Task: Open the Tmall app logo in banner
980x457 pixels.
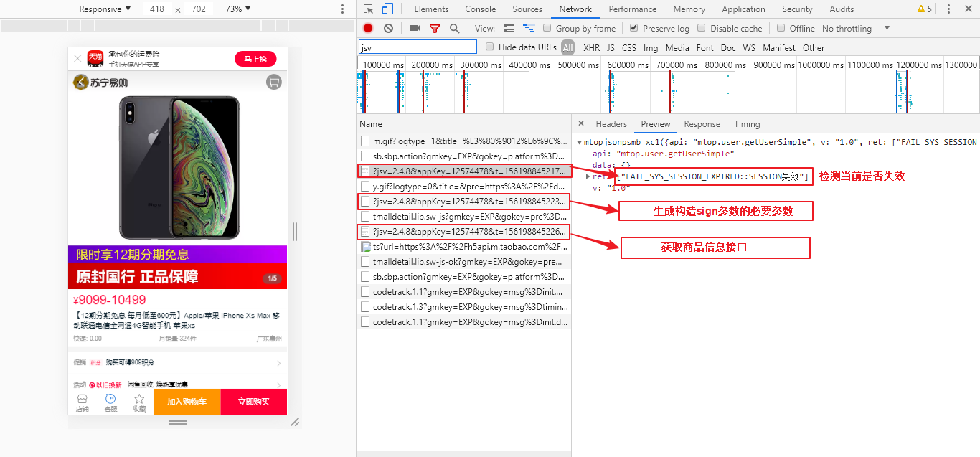Action: (x=95, y=58)
